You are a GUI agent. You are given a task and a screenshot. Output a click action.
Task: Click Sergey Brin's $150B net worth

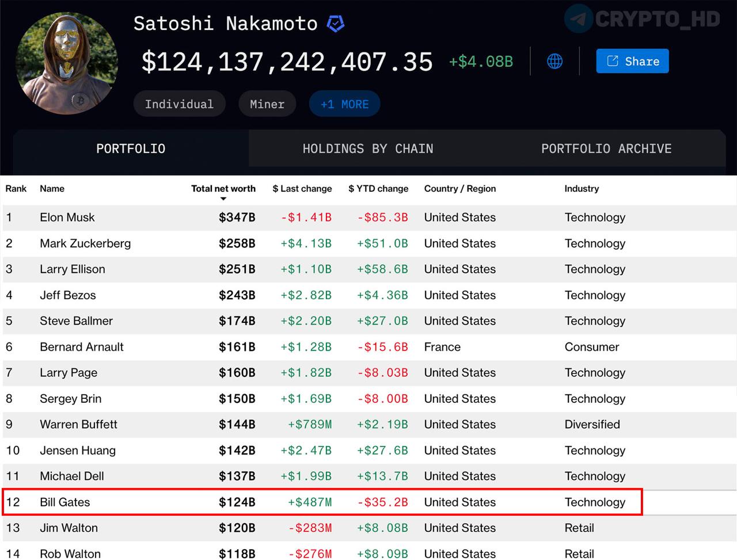[x=237, y=399]
